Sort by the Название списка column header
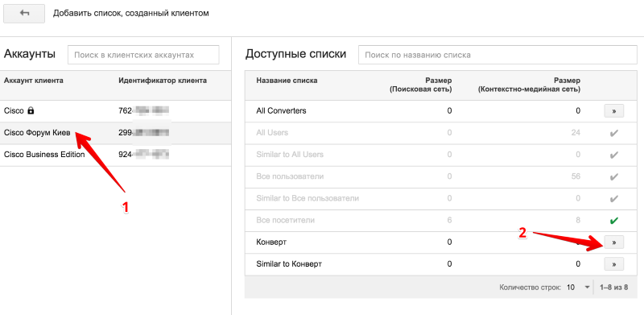This screenshot has width=644, height=315. tap(287, 81)
